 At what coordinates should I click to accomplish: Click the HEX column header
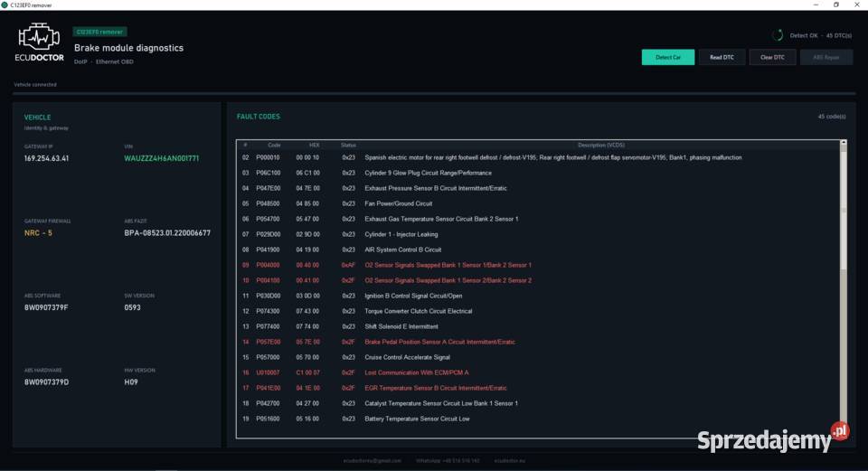point(315,145)
